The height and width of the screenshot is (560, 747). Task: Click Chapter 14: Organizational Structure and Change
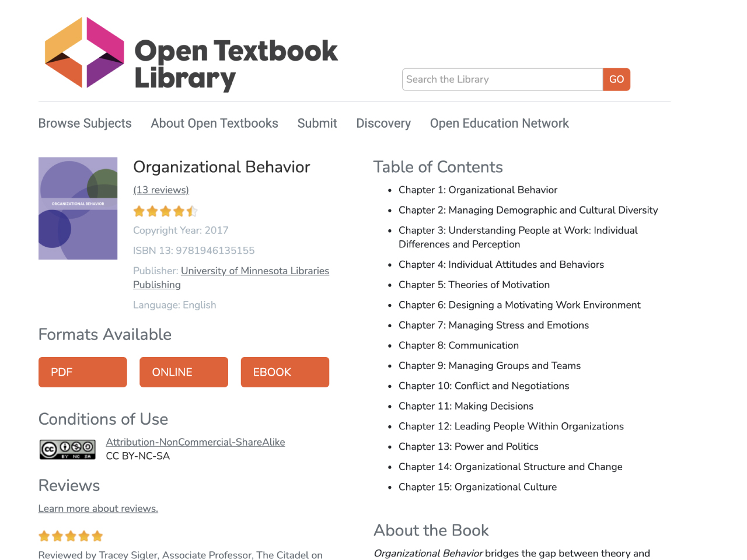click(511, 467)
